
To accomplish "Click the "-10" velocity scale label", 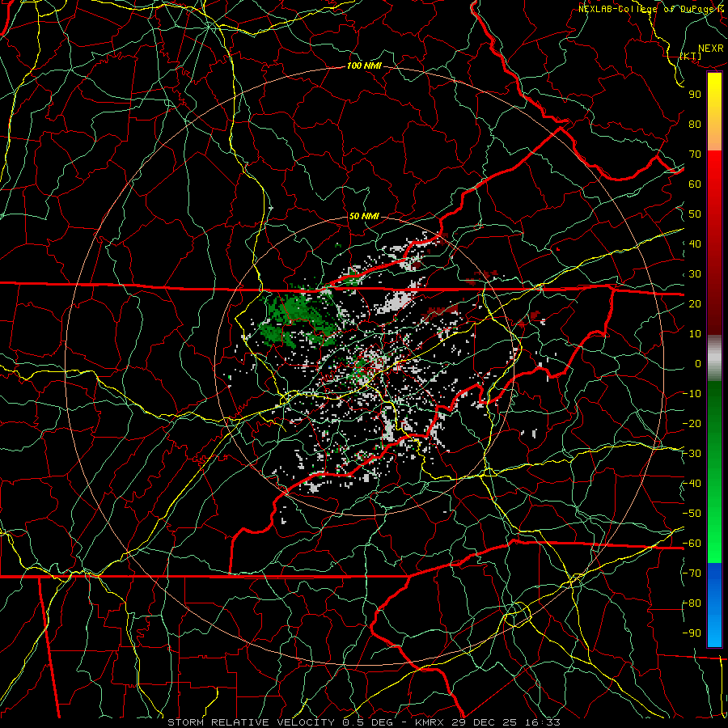I will tap(692, 394).
